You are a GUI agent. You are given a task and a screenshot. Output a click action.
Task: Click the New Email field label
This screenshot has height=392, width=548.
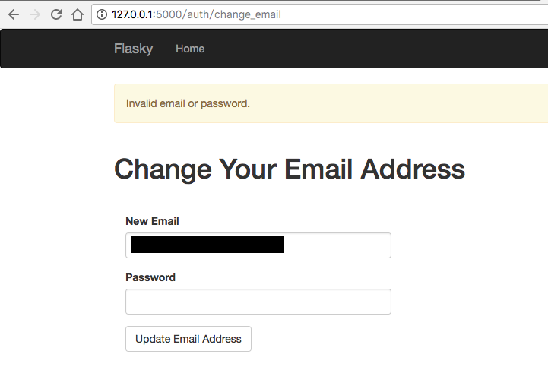click(152, 221)
